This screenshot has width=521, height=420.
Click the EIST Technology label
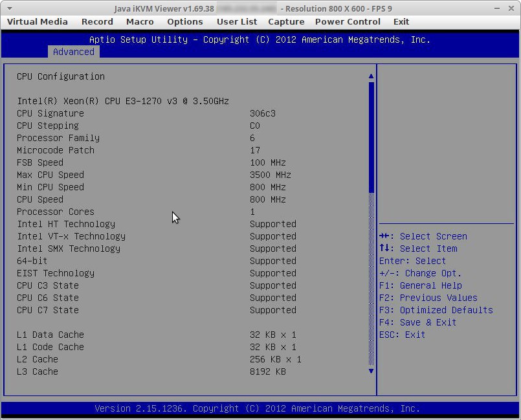[x=56, y=273]
